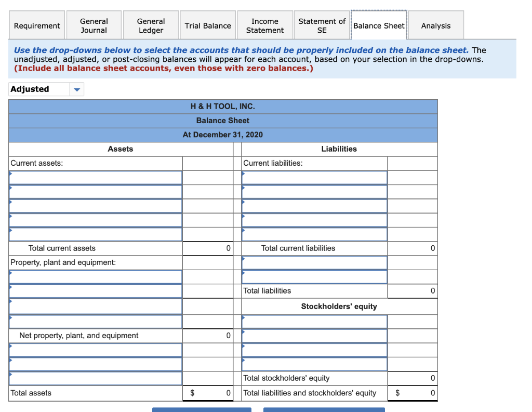Image resolution: width=532 pixels, height=412 pixels.
Task: View the Trial Balance tab
Action: coord(207,25)
